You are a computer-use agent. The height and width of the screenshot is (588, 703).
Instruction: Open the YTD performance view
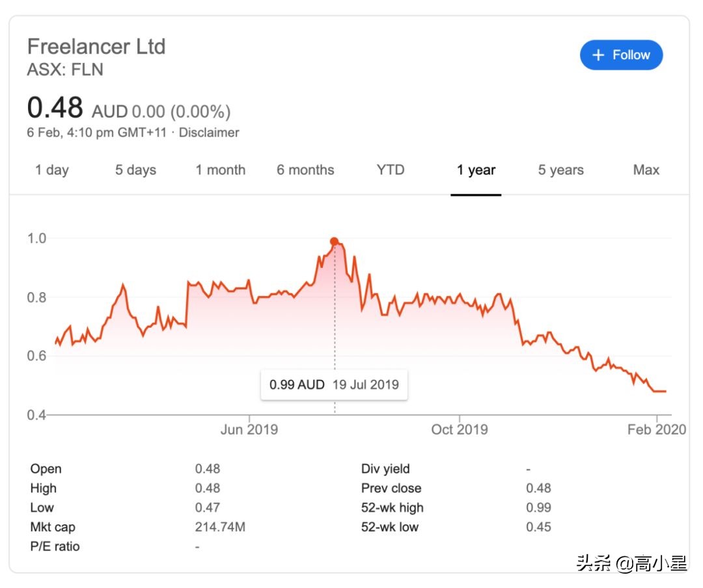389,170
